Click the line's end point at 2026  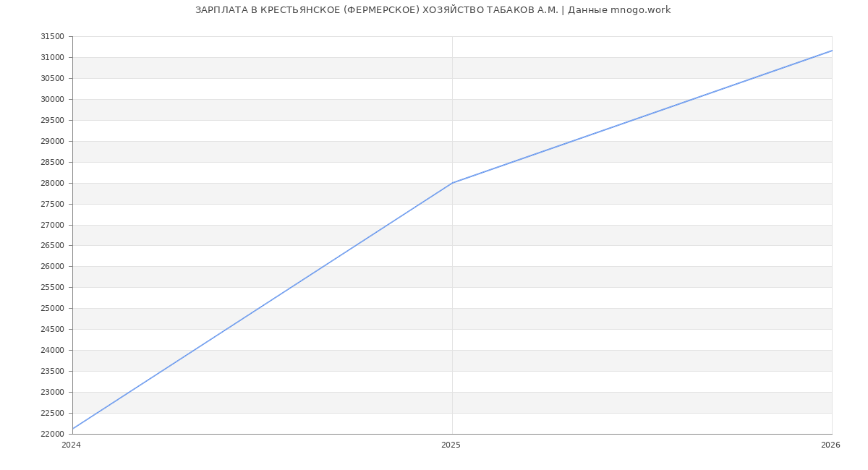click(831, 51)
